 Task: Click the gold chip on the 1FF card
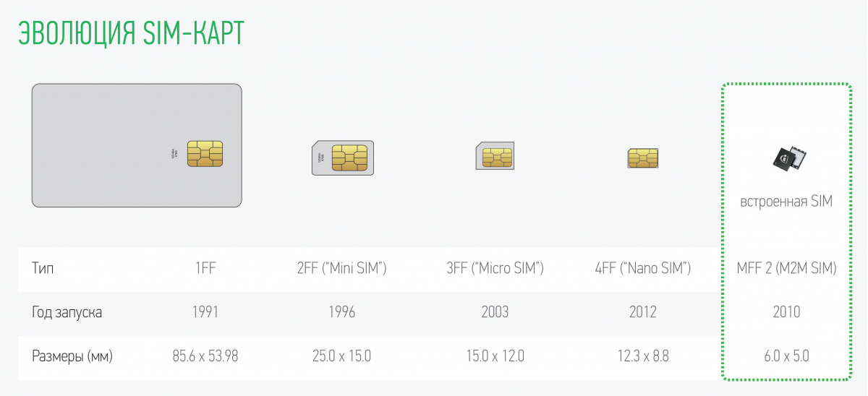[x=205, y=154]
